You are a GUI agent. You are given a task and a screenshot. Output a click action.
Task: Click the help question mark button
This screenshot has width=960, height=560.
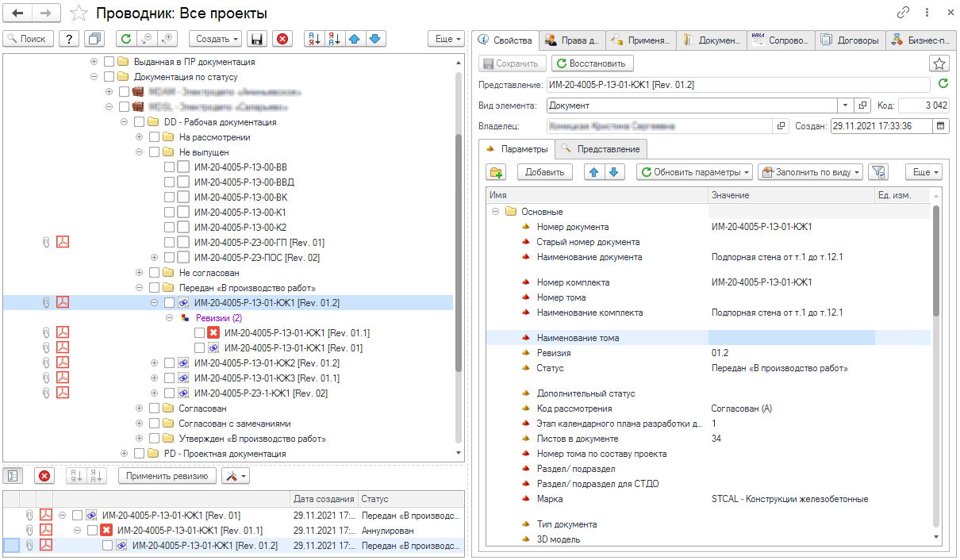(x=70, y=39)
